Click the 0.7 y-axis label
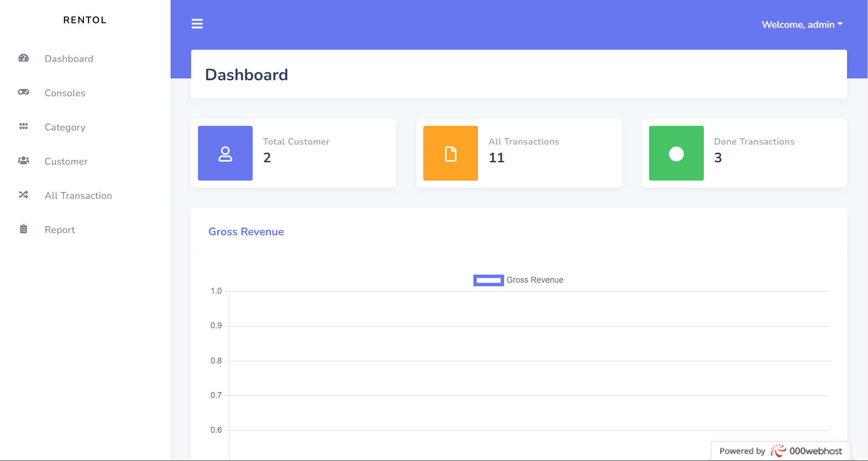Viewport: 868px width, 461px height. (x=216, y=395)
